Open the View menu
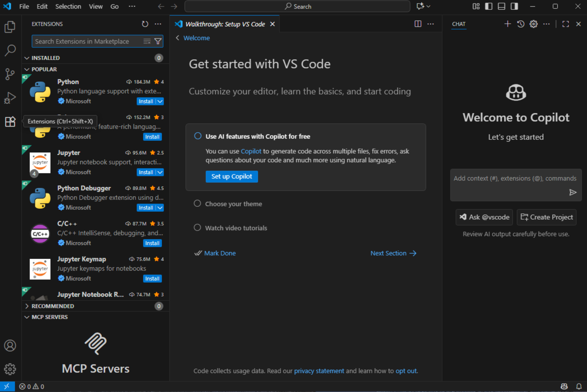Image resolution: width=587 pixels, height=392 pixels. [x=95, y=7]
